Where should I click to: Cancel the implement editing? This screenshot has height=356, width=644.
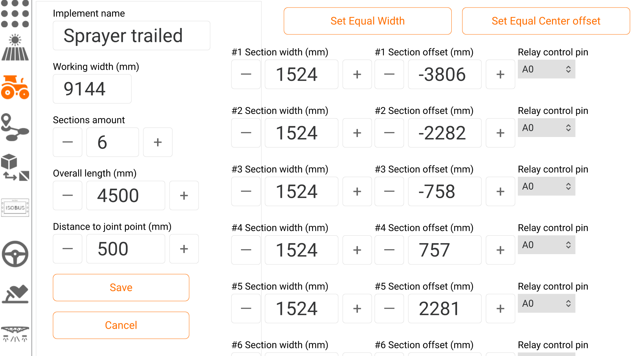click(121, 325)
